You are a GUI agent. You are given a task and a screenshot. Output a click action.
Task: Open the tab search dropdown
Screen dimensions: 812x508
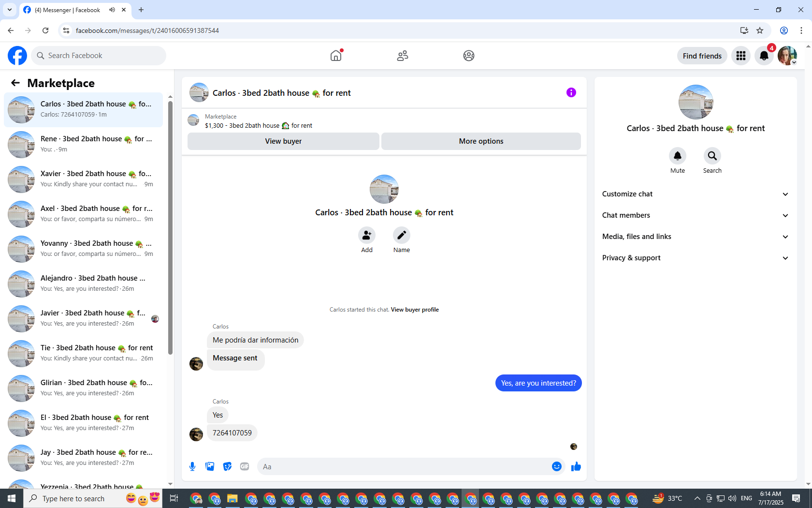click(x=10, y=10)
